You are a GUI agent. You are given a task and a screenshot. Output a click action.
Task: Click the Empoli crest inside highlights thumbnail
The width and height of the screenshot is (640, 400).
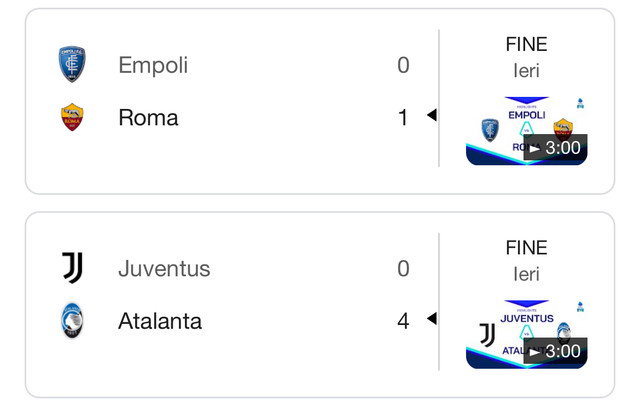490,130
